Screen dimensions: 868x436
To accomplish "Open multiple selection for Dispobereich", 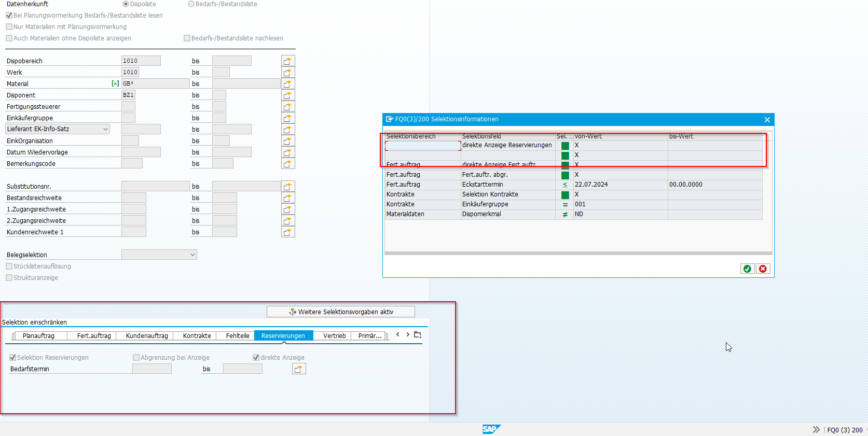I will [x=287, y=61].
